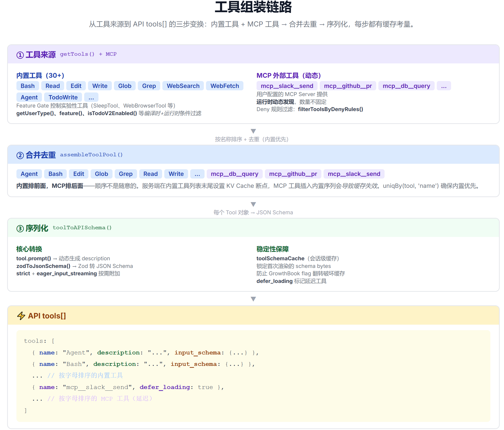
Task: Click the circled number 2 icon
Action: coord(20,155)
